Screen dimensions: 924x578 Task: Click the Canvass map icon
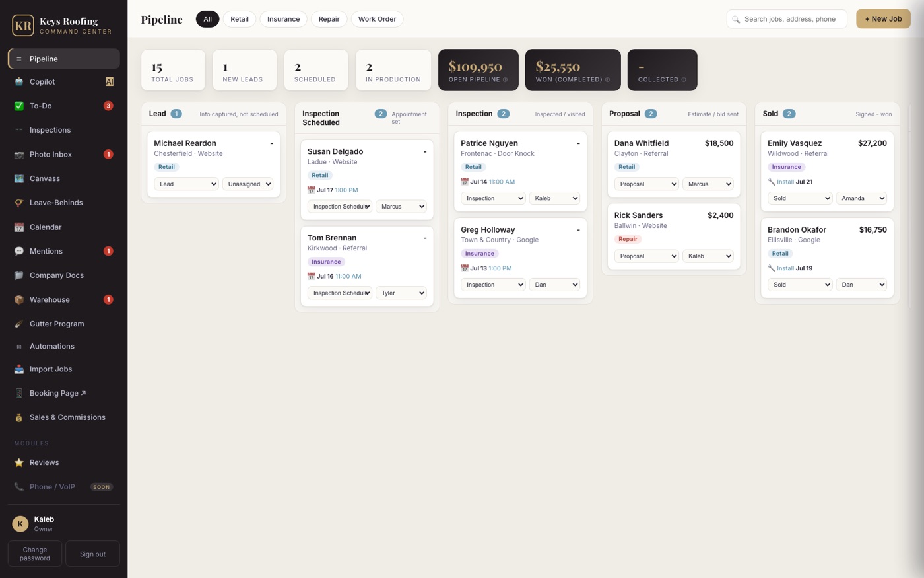tap(19, 179)
